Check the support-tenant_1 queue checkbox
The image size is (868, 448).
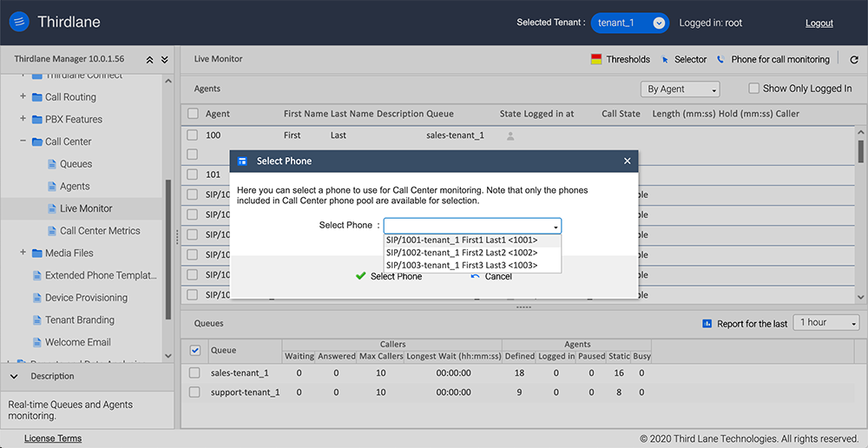(195, 392)
